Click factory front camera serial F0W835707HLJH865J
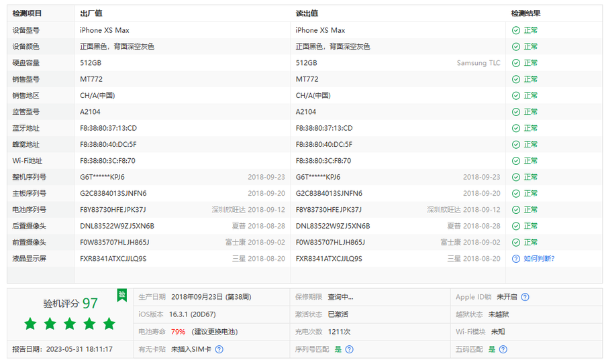 (x=114, y=243)
